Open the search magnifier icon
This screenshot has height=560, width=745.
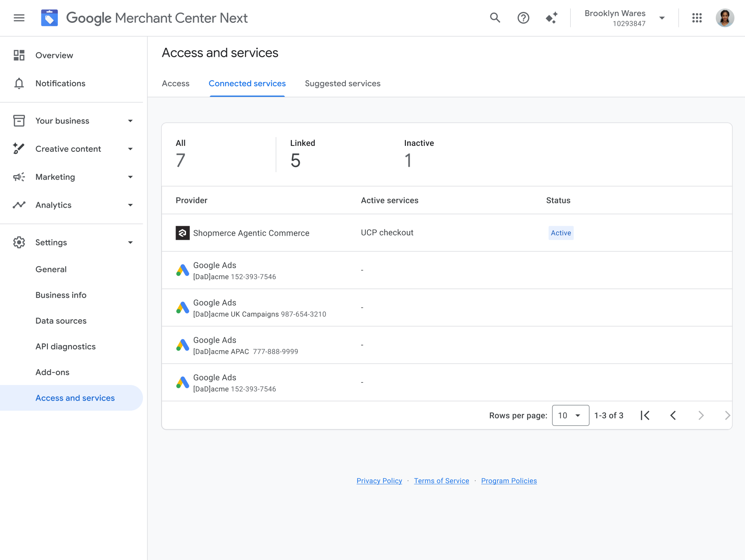(x=495, y=18)
